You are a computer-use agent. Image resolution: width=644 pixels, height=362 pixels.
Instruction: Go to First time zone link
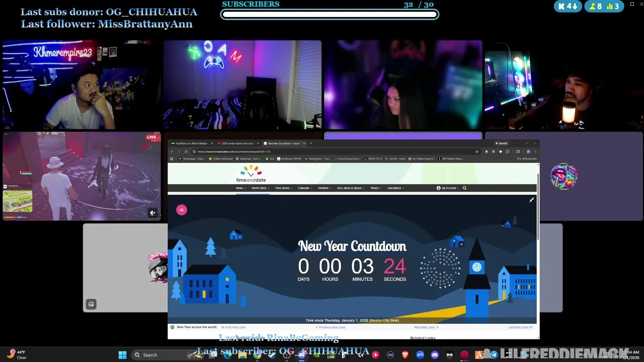pyautogui.click(x=234, y=327)
